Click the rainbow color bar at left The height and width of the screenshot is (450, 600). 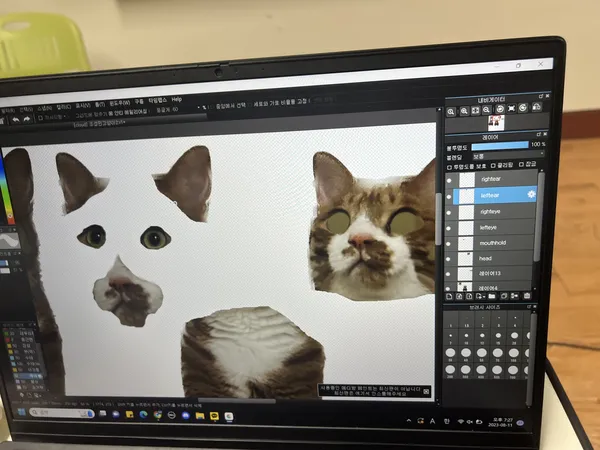(x=6, y=189)
